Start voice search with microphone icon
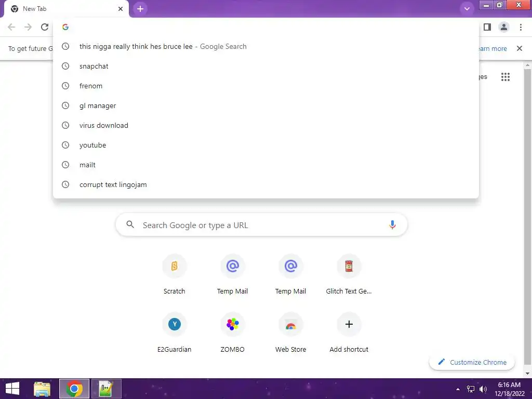 392,225
